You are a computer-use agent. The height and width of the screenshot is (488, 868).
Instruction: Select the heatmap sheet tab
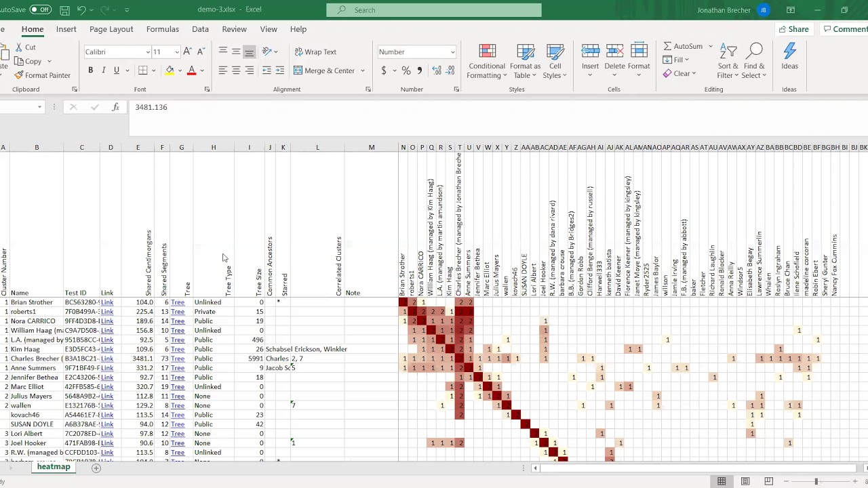pyautogui.click(x=54, y=467)
